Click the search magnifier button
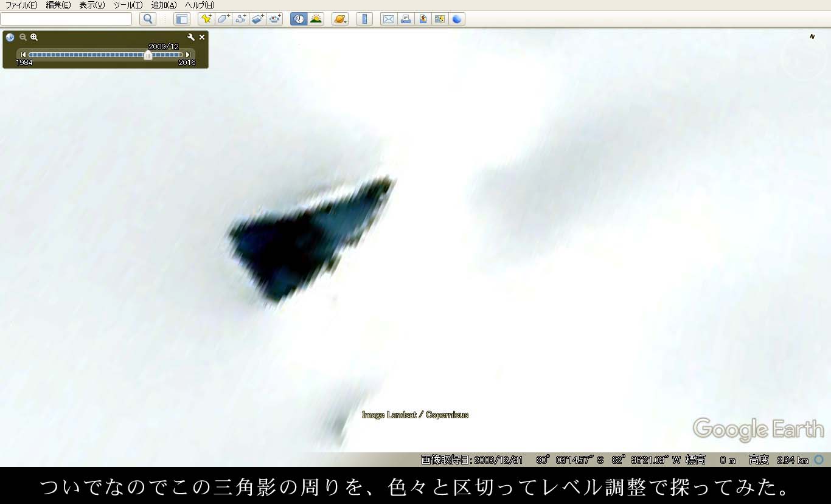The image size is (831, 504). click(148, 19)
